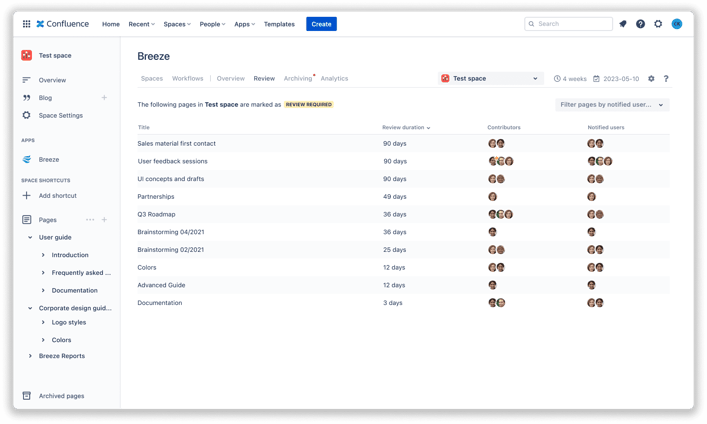
Task: Open the UI concepts and drafts page
Action: point(170,179)
